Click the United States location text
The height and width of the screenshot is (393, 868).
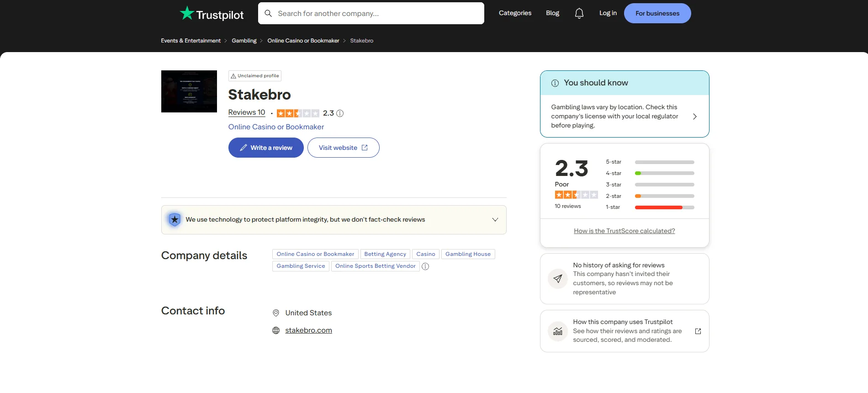308,313
